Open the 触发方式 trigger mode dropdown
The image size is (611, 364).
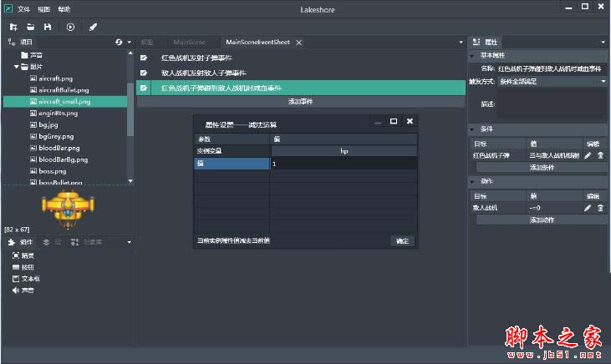tap(552, 81)
